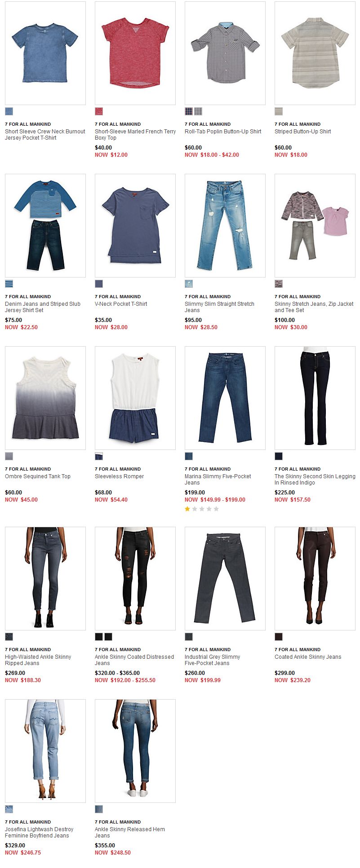Choose the striped blue swatch for Denim Jeans Set
The image size is (360, 868).
(x=9, y=284)
